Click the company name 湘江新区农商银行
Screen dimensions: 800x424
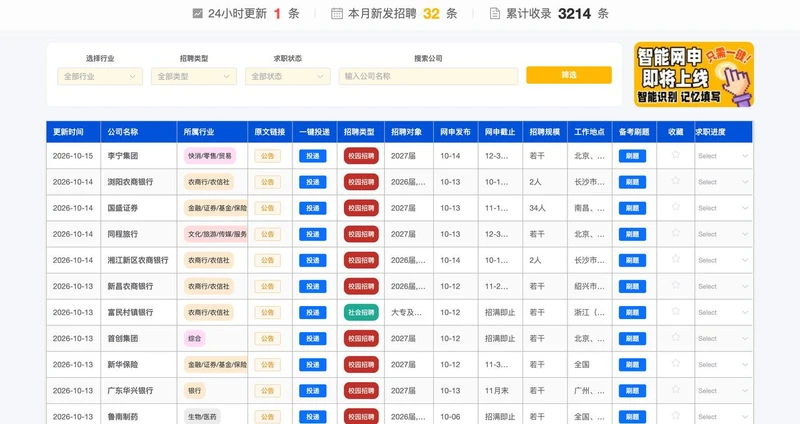pos(138,260)
